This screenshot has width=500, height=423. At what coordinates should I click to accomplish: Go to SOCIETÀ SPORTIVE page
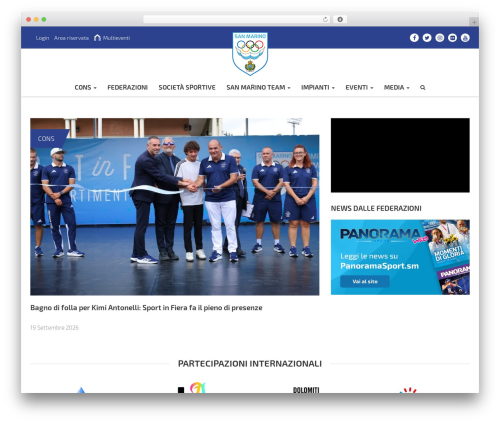point(187,87)
